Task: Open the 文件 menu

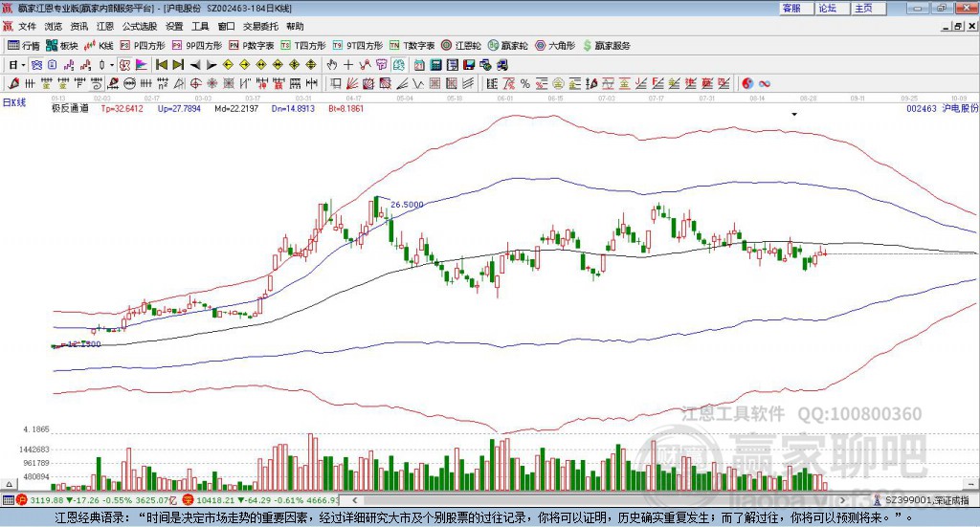Action: coord(27,26)
